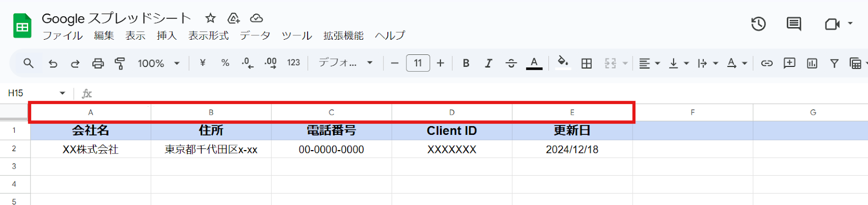The width and height of the screenshot is (868, 205).
Task: Open the text color picker
Action: (534, 63)
